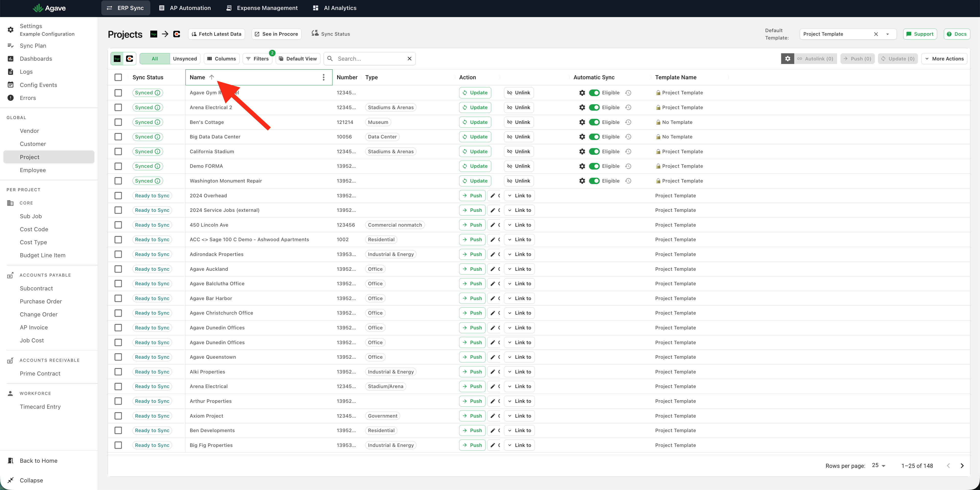Click the sync history icon for Ben's Cottage
The image size is (980, 490).
(629, 122)
